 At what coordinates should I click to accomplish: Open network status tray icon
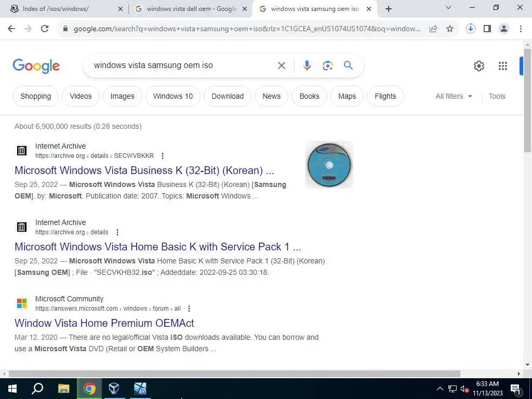tap(453, 389)
